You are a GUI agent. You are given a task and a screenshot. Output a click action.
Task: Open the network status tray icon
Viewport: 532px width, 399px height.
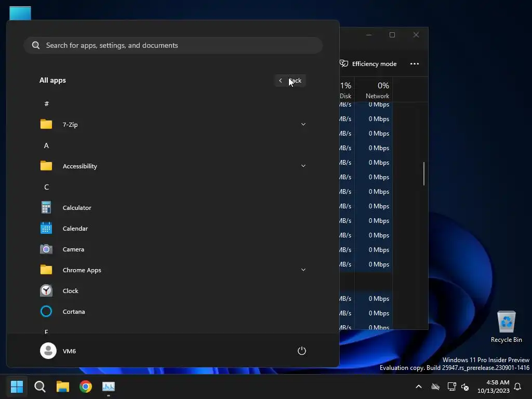[451, 387]
